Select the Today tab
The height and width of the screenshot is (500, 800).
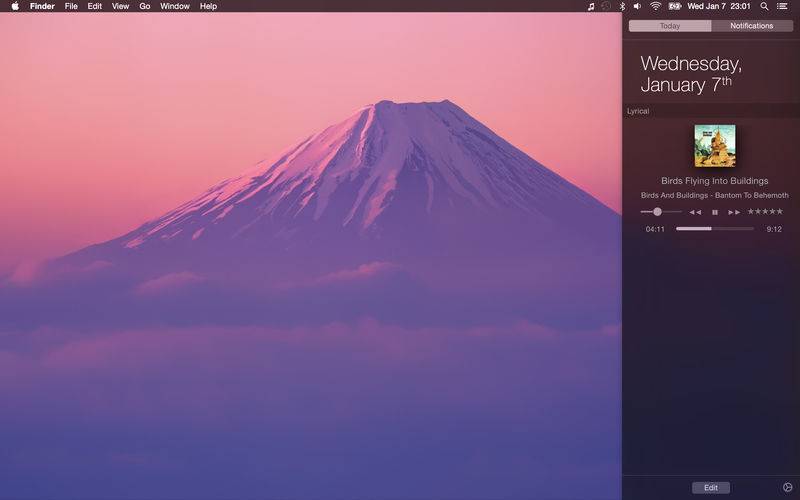coord(670,26)
